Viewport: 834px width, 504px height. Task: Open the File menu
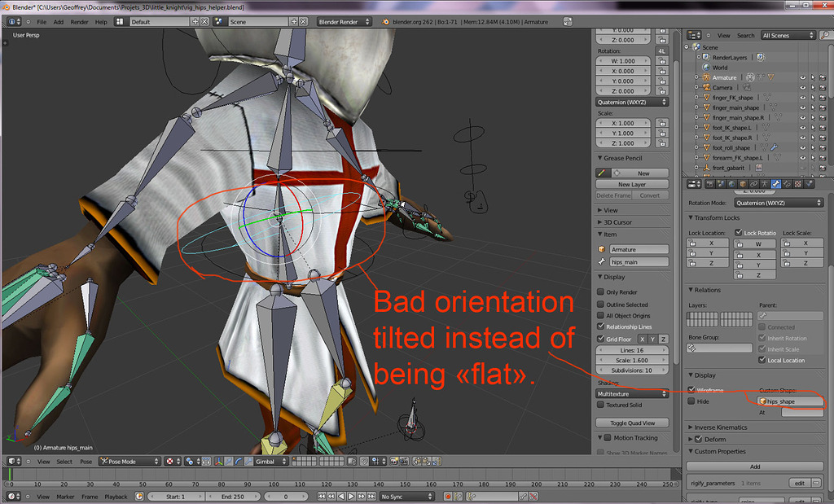[42, 22]
